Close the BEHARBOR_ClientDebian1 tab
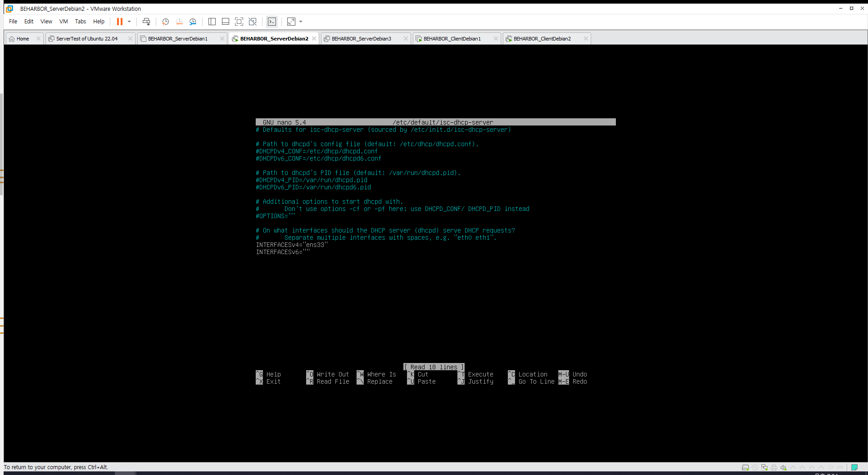The image size is (868, 475). pos(496,39)
